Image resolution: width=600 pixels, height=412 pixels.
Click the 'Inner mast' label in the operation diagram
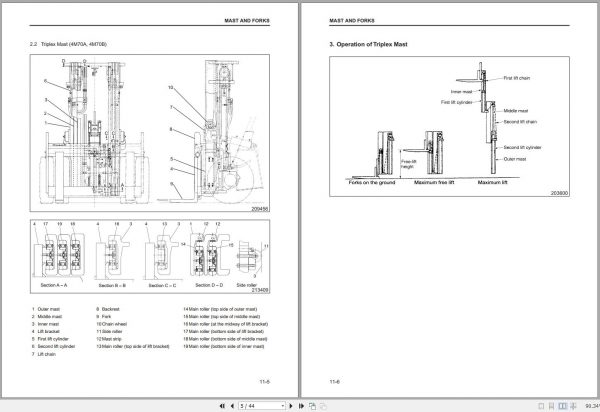point(461,92)
